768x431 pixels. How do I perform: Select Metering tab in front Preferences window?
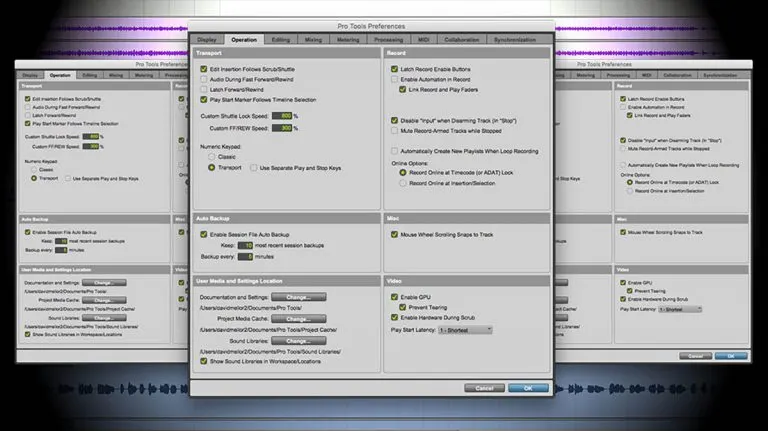coord(348,40)
